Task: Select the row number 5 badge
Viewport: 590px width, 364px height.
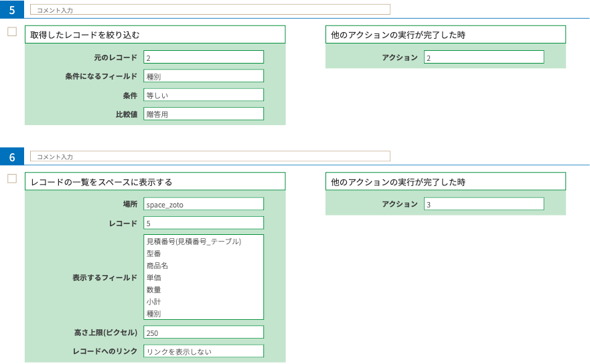Action: point(11,9)
